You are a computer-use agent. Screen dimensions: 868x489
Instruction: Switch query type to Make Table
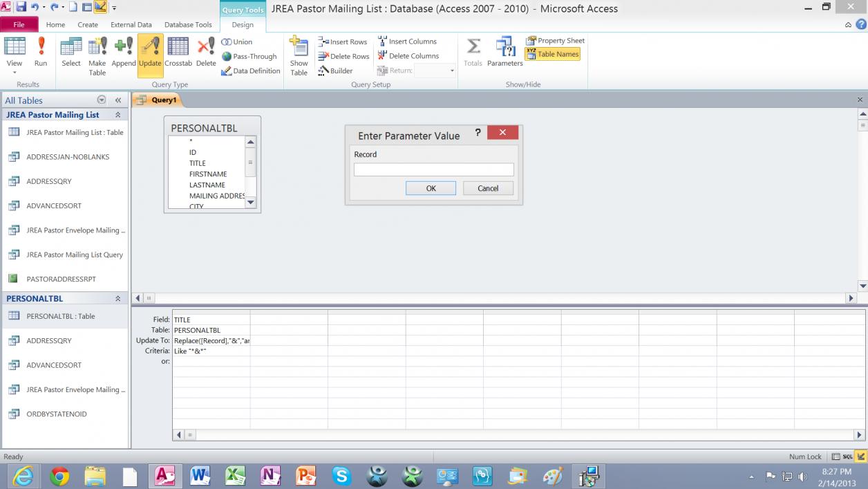pos(97,55)
